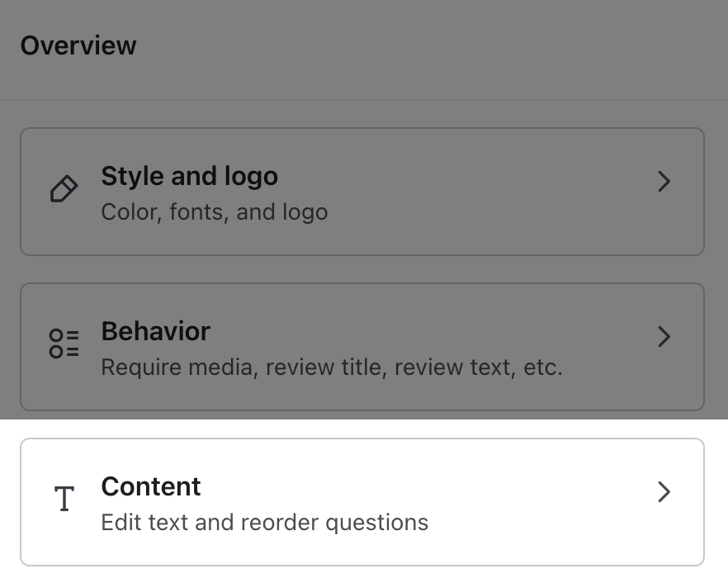Click Edit text and reorder questions
This screenshot has height=583, width=728.
point(264,523)
